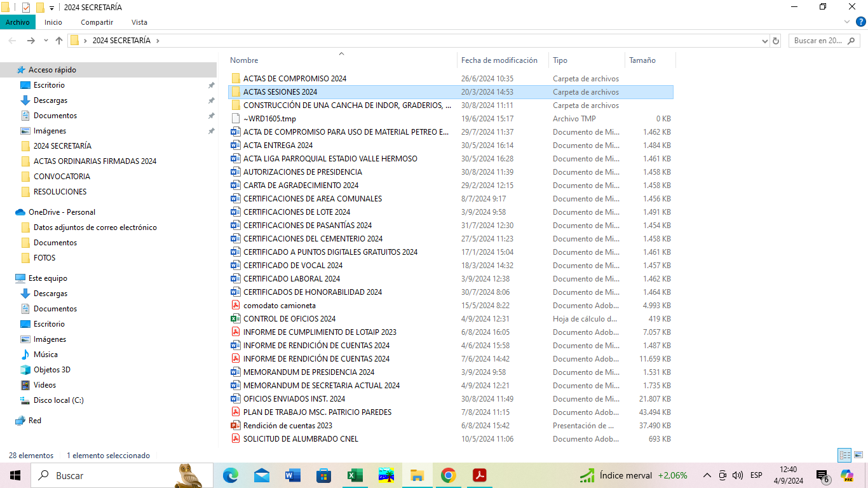The height and width of the screenshot is (488, 868).
Task: Sort files by Tamaño column
Action: coord(642,60)
